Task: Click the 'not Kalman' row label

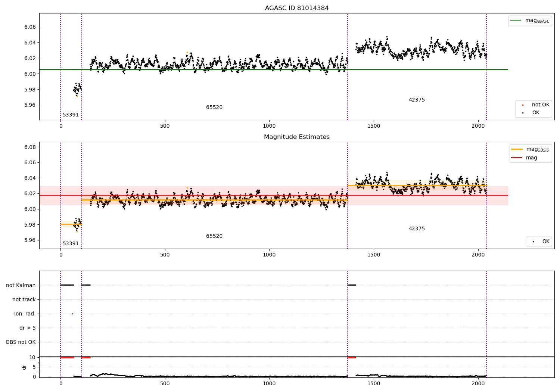Action: tap(21, 285)
